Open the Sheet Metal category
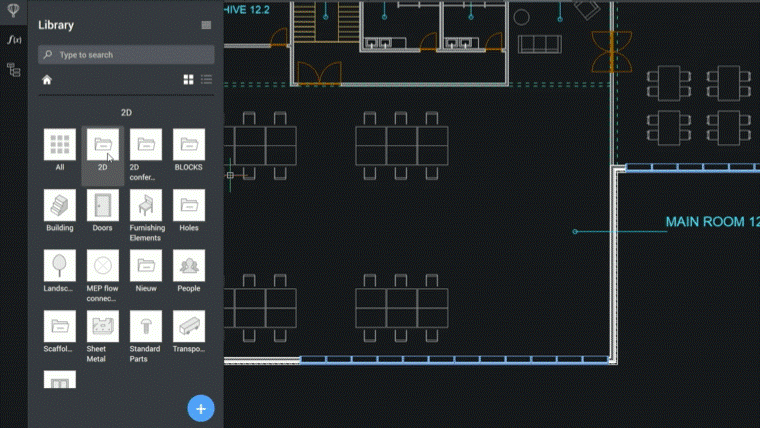Viewport: 760px width, 428px height. (103, 326)
